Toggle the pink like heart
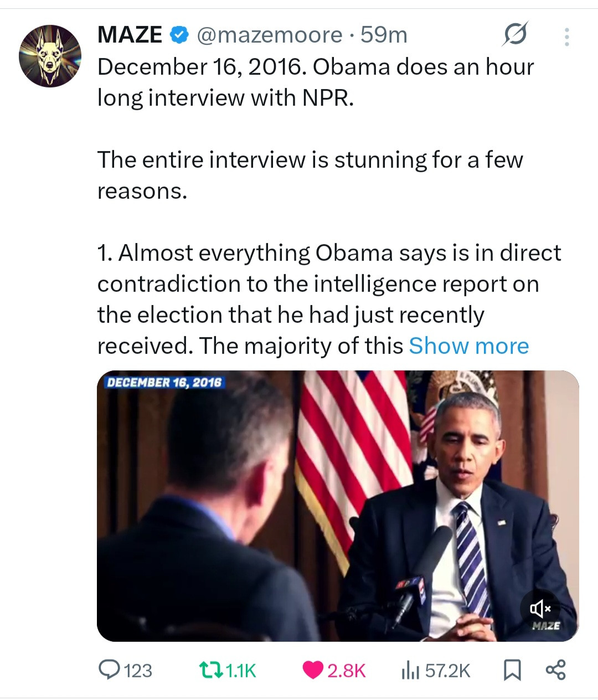The width and height of the screenshot is (598, 700). (x=313, y=670)
